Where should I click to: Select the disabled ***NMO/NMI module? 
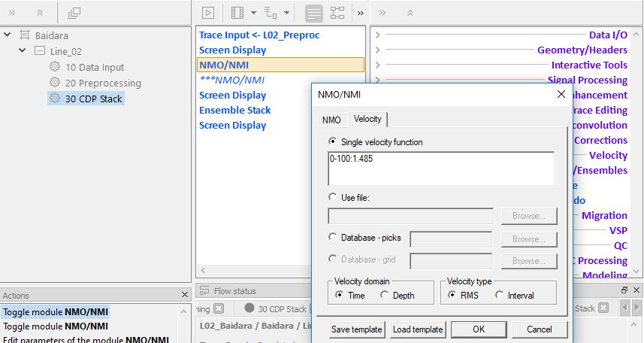(232, 80)
